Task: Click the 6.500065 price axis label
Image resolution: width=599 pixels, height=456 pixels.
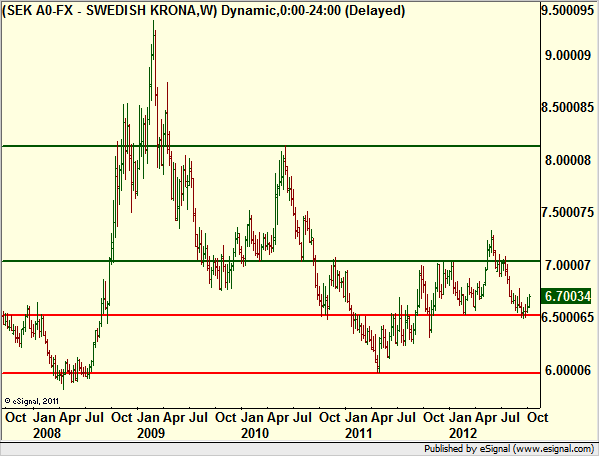Action: [x=567, y=317]
